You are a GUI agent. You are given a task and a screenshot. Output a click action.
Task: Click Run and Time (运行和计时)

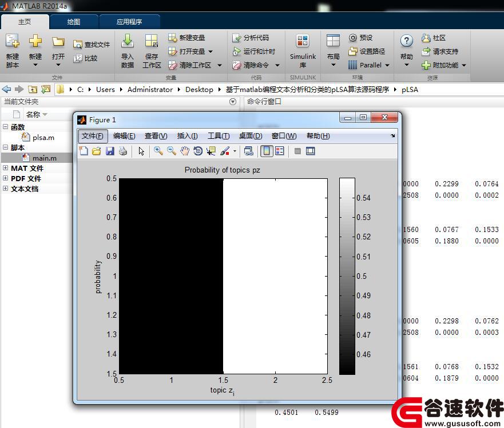click(x=254, y=51)
